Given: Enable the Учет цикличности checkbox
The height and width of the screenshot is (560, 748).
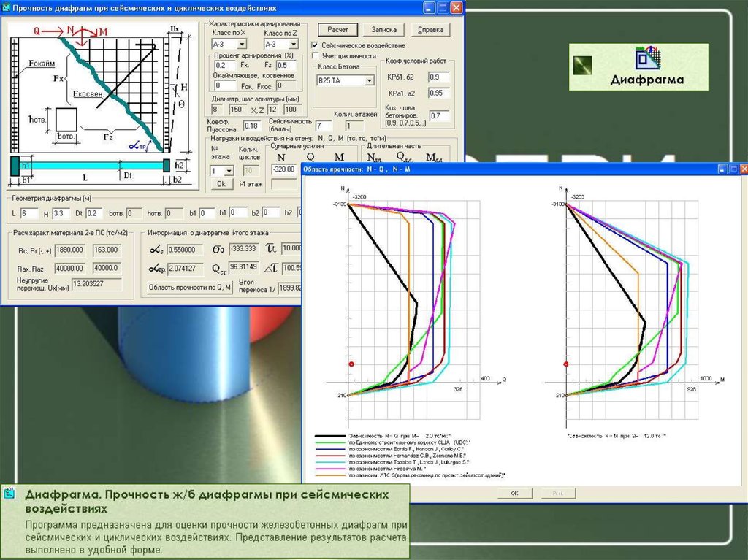Looking at the screenshot, I should (x=316, y=55).
